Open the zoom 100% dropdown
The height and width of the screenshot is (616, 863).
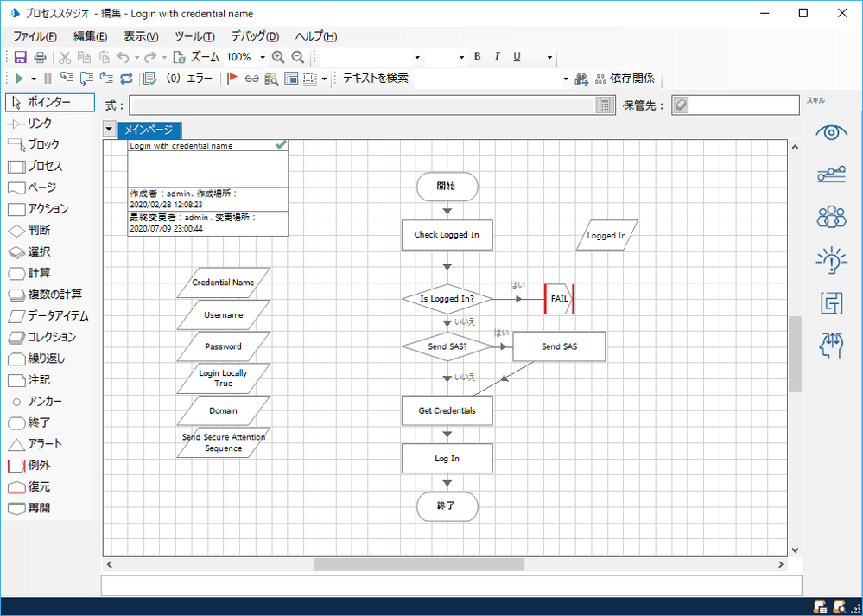point(263,57)
